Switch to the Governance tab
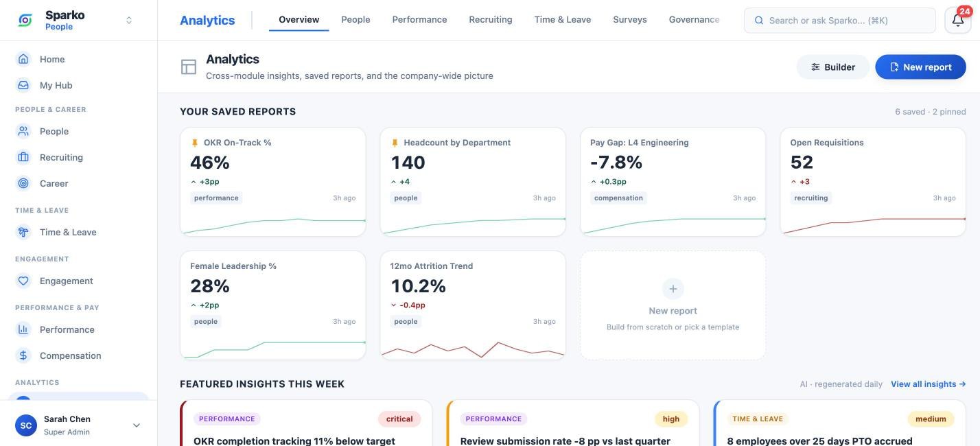This screenshot has height=446, width=980. (x=694, y=20)
